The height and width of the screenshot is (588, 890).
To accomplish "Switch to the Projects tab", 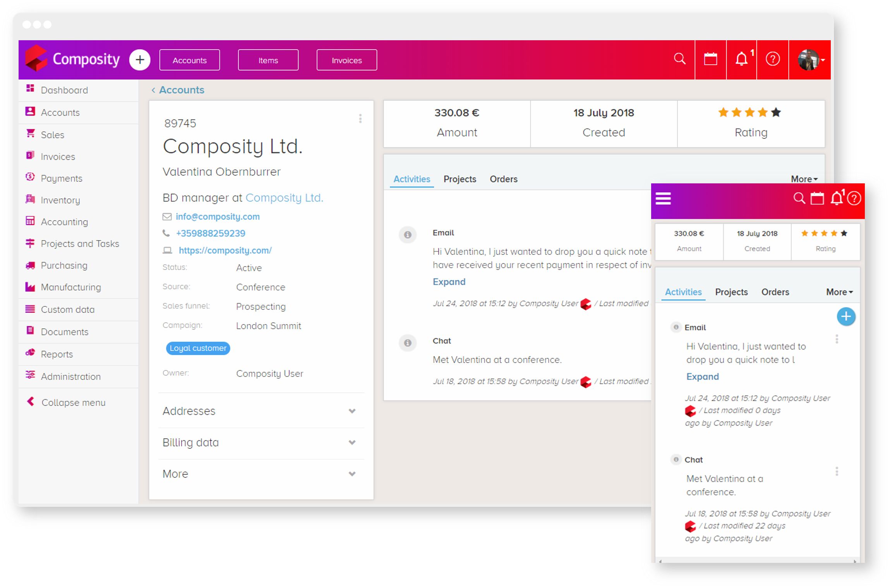I will pyautogui.click(x=460, y=179).
